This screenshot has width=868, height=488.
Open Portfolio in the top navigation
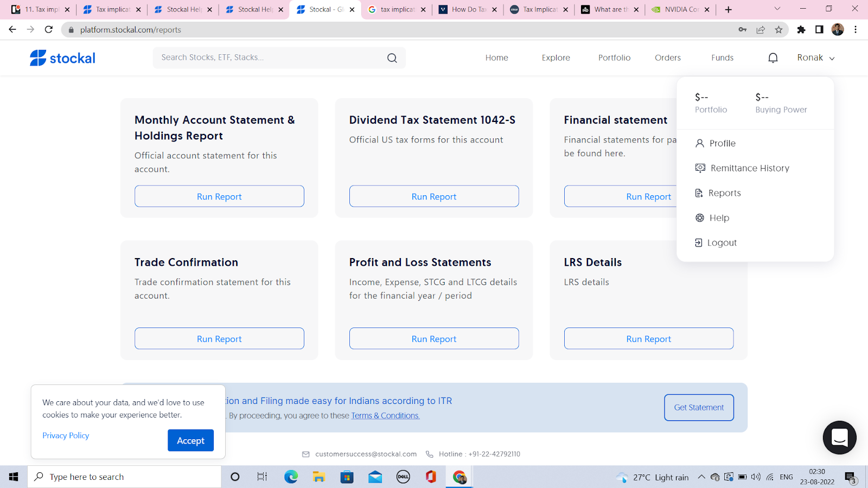(x=614, y=57)
